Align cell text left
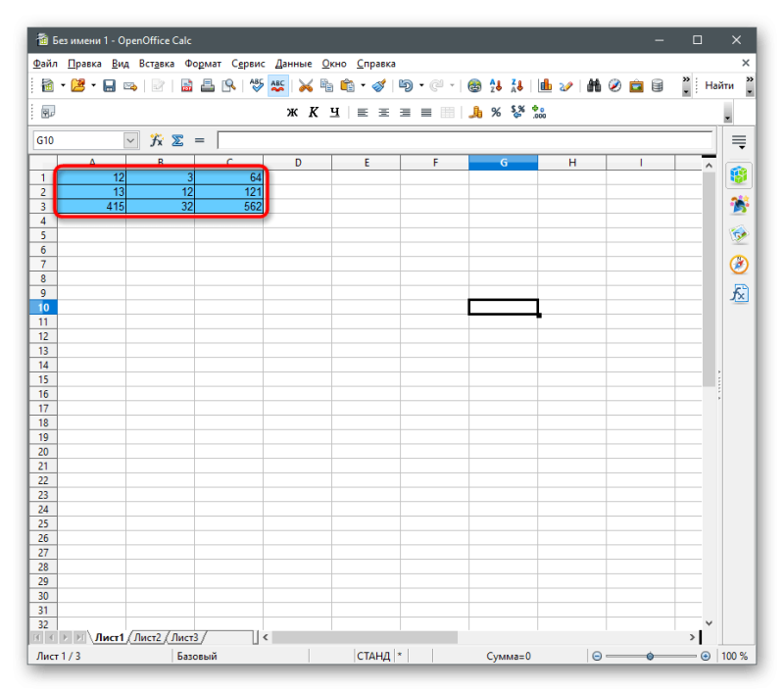The width and height of the screenshot is (784, 692). (x=363, y=113)
